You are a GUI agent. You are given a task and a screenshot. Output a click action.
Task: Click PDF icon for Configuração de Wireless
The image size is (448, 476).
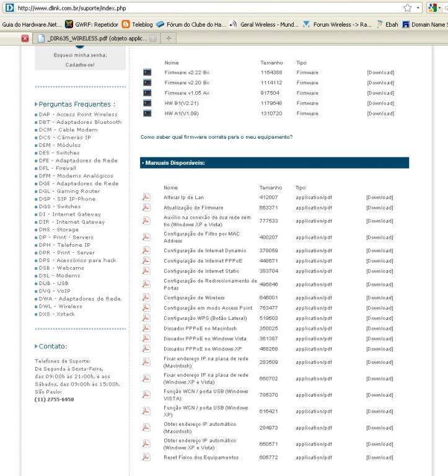[x=146, y=297]
